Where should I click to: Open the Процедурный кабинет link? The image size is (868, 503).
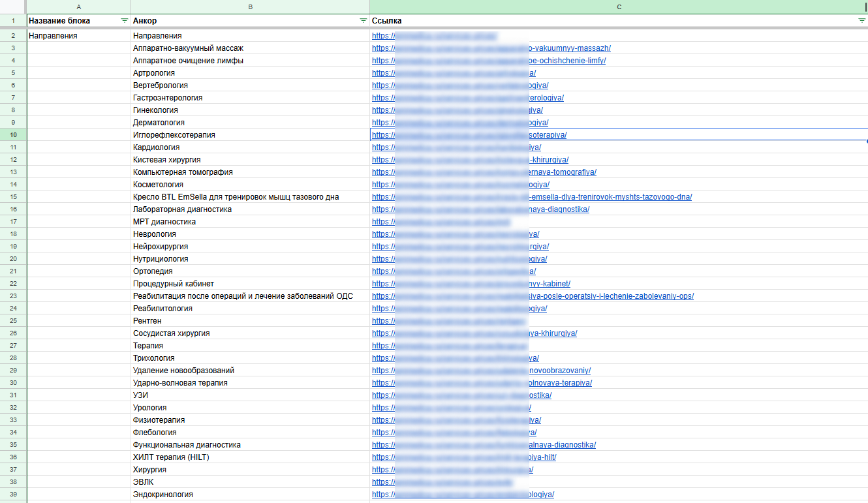(471, 284)
